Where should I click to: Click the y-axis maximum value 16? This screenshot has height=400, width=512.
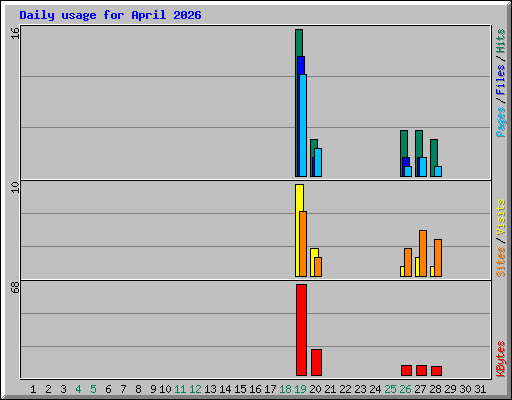(15, 33)
